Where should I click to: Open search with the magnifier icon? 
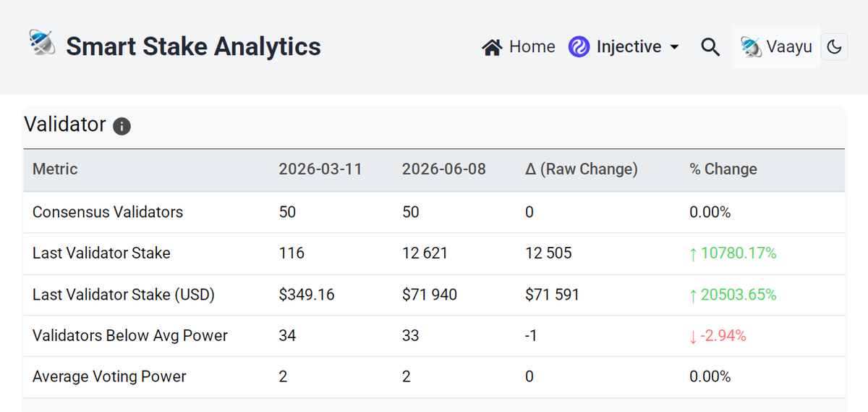710,47
